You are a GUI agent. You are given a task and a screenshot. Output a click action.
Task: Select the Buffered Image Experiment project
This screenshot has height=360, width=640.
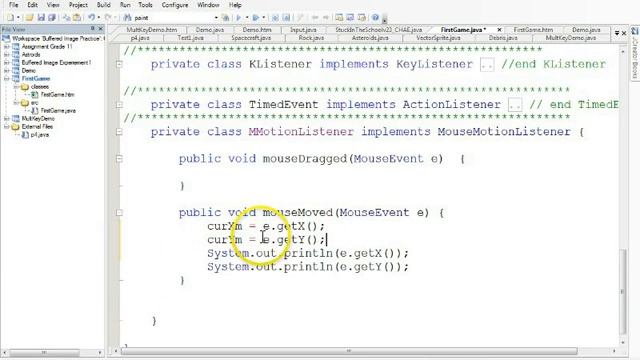56,62
